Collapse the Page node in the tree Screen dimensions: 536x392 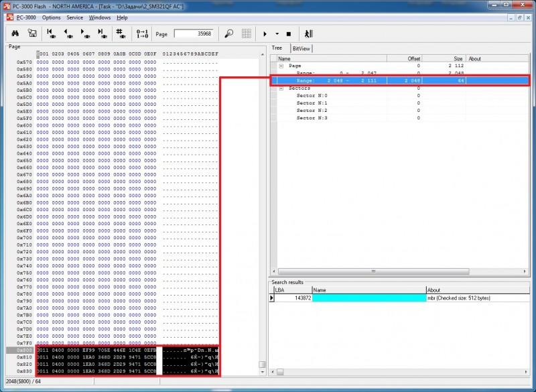281,66
